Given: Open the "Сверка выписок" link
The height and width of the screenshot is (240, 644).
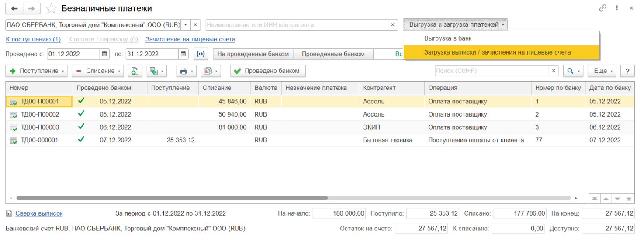Looking at the screenshot, I should (38, 213).
